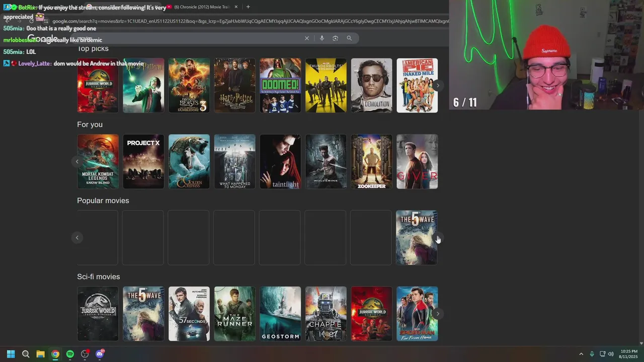Go back in the Popular movies carousel
The width and height of the screenshot is (644, 362).
77,237
